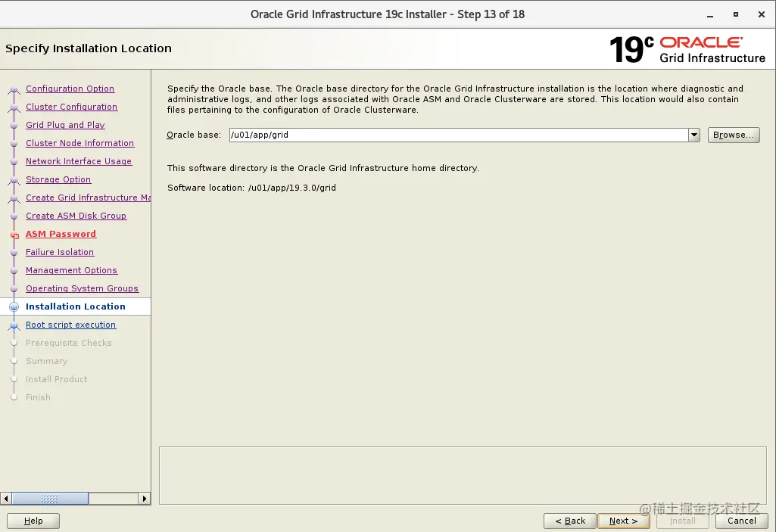This screenshot has width=776, height=532.
Task: Open Management Options step
Action: (71, 270)
